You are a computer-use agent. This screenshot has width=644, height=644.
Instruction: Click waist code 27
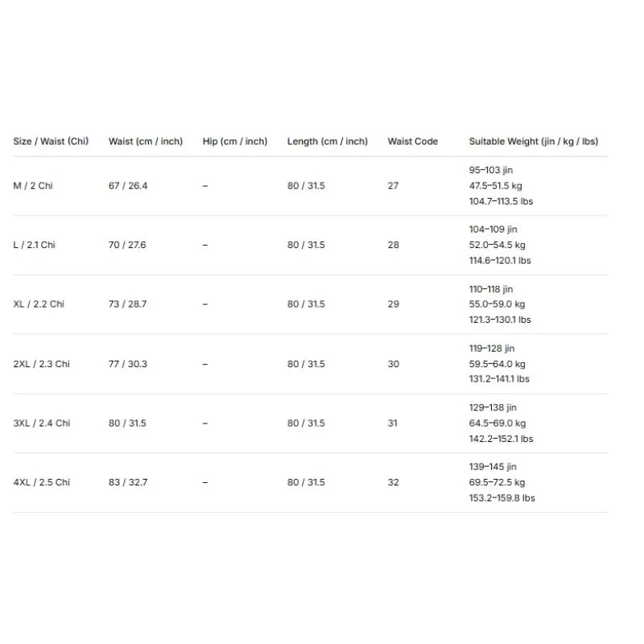tap(393, 186)
